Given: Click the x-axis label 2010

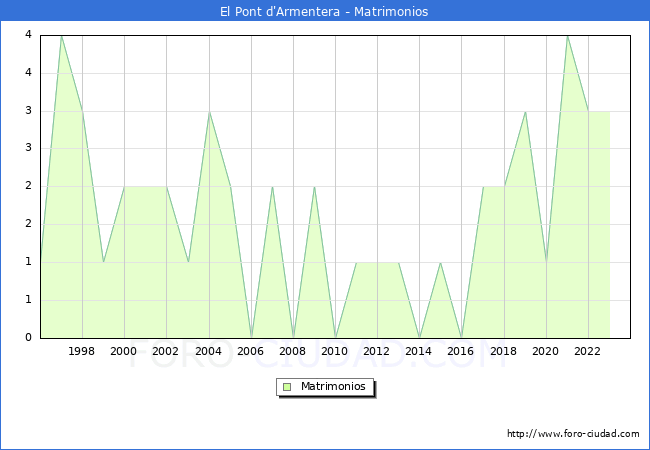Looking at the screenshot, I should tap(334, 351).
